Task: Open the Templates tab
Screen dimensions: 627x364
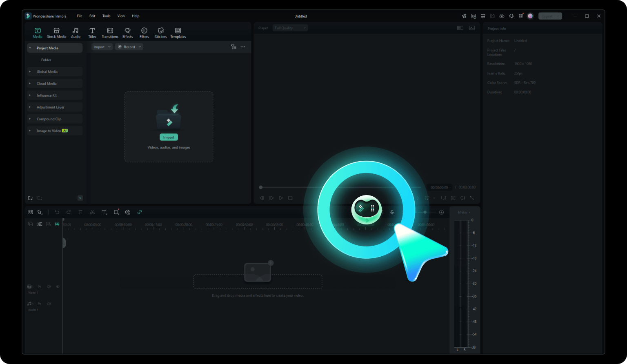Action: (x=178, y=33)
